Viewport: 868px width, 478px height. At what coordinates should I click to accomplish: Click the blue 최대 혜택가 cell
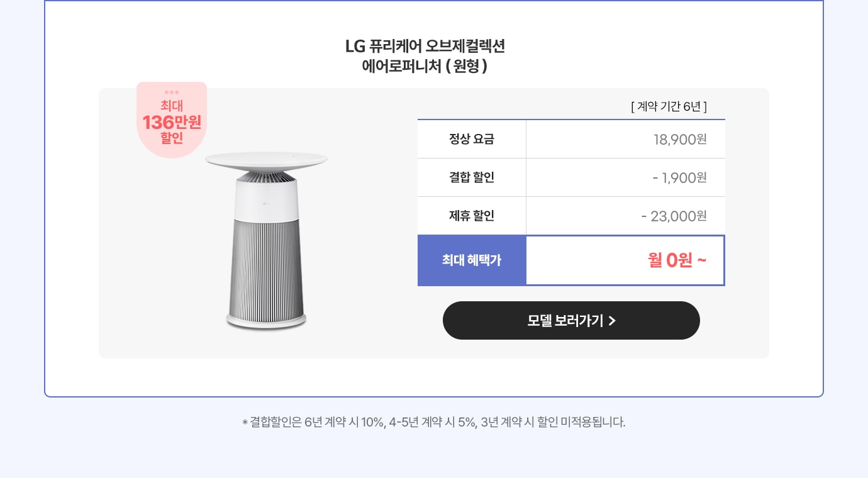[x=472, y=260]
